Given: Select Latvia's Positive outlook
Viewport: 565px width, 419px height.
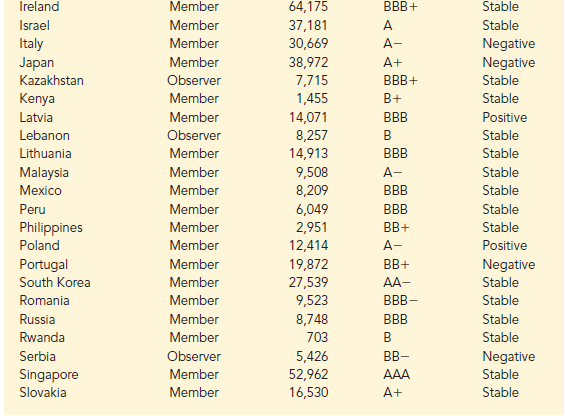Looking at the screenshot, I should (x=504, y=117).
